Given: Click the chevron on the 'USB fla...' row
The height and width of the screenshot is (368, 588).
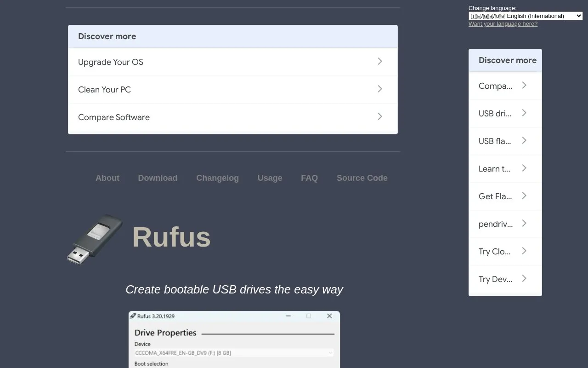Looking at the screenshot, I should tap(524, 140).
